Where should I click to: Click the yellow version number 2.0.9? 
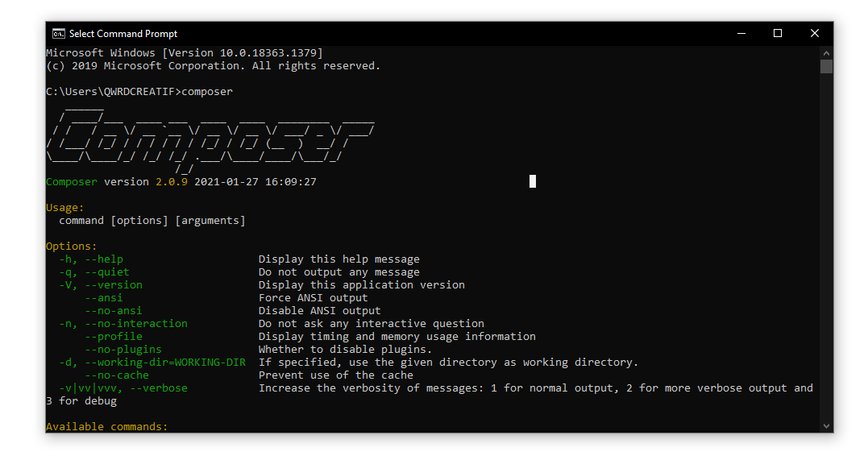click(172, 182)
